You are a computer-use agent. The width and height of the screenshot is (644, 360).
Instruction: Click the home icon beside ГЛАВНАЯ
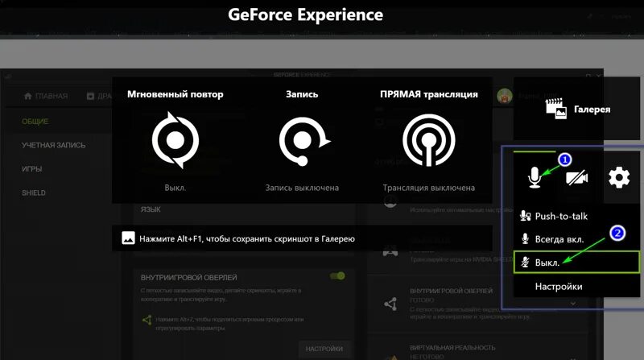28,96
